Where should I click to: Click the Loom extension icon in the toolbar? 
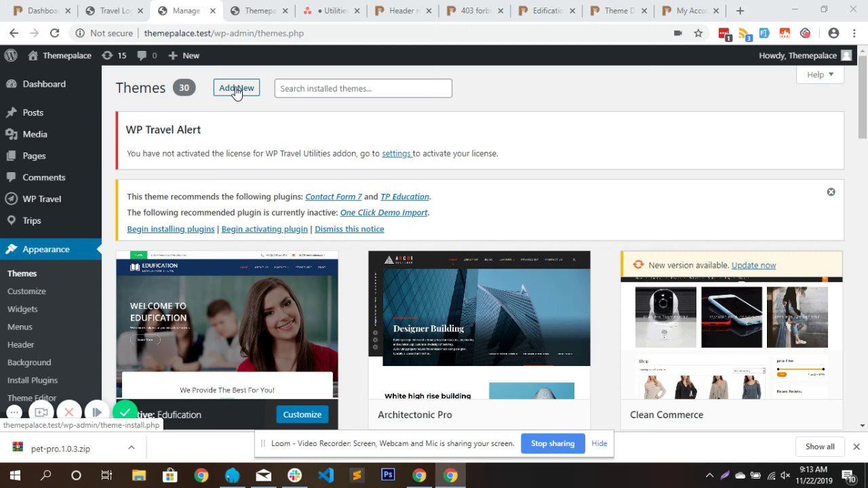(805, 33)
